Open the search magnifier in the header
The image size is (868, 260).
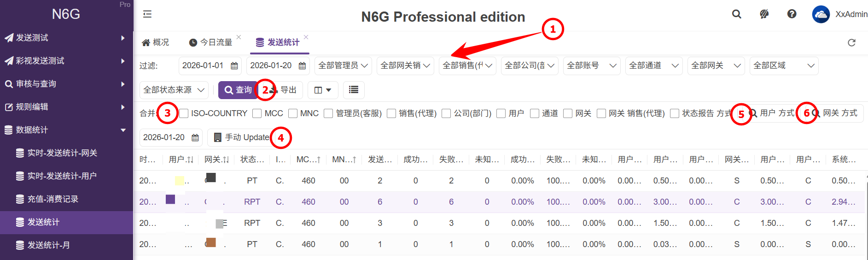737,14
